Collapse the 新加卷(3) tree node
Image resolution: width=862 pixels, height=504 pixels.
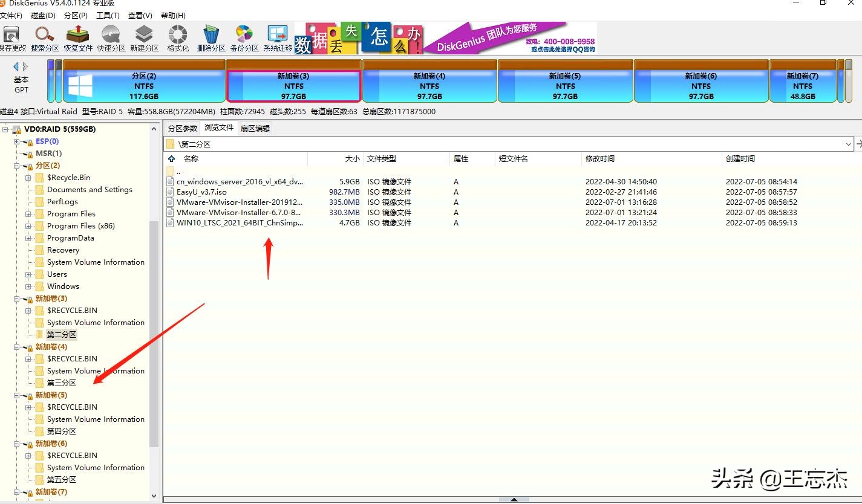[17, 299]
